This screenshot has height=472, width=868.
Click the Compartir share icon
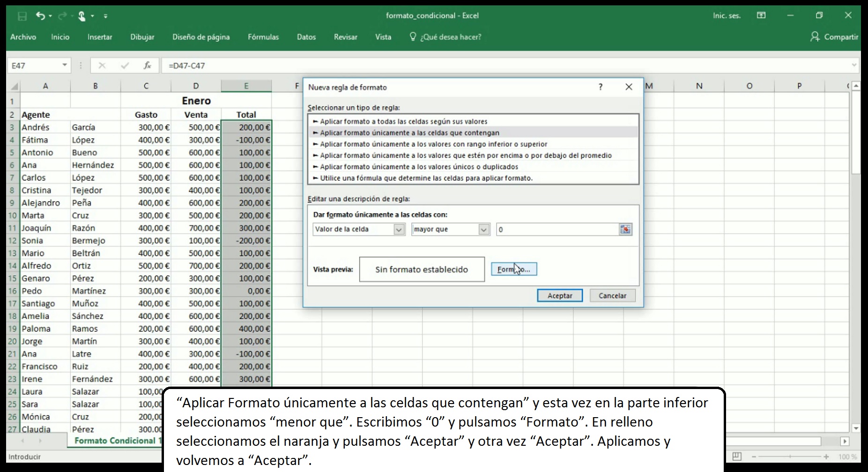click(x=815, y=37)
